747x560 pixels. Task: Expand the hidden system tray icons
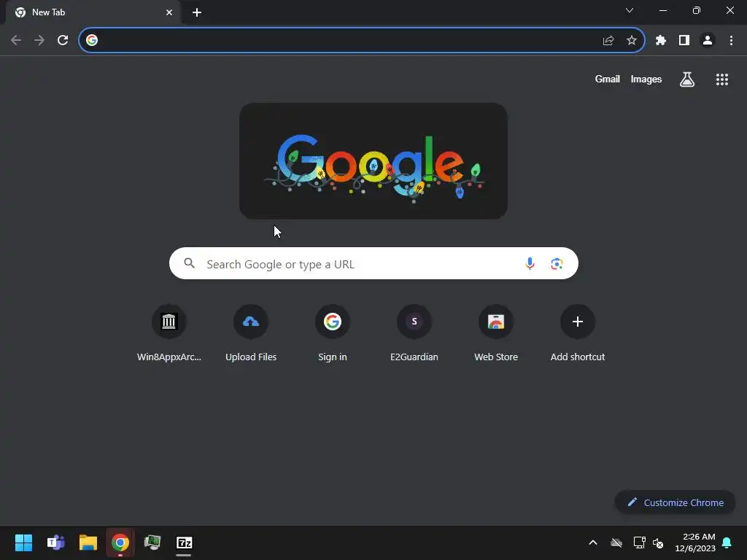pos(593,542)
